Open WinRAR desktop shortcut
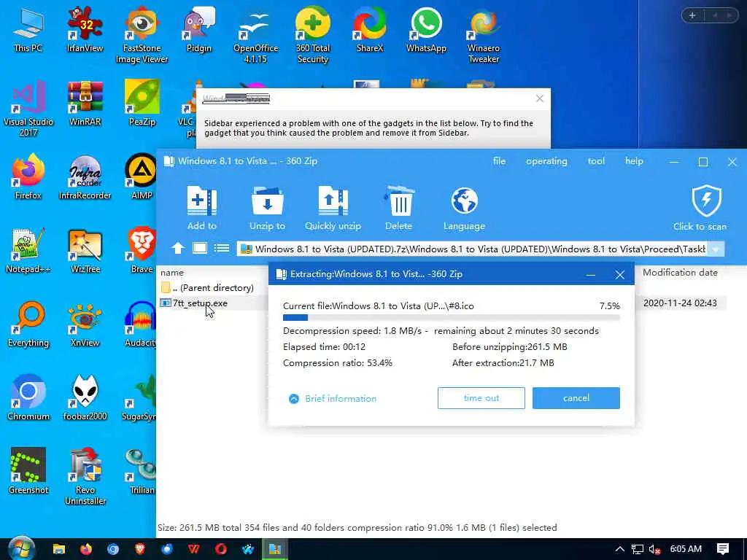The width and height of the screenshot is (747, 560). [85, 104]
